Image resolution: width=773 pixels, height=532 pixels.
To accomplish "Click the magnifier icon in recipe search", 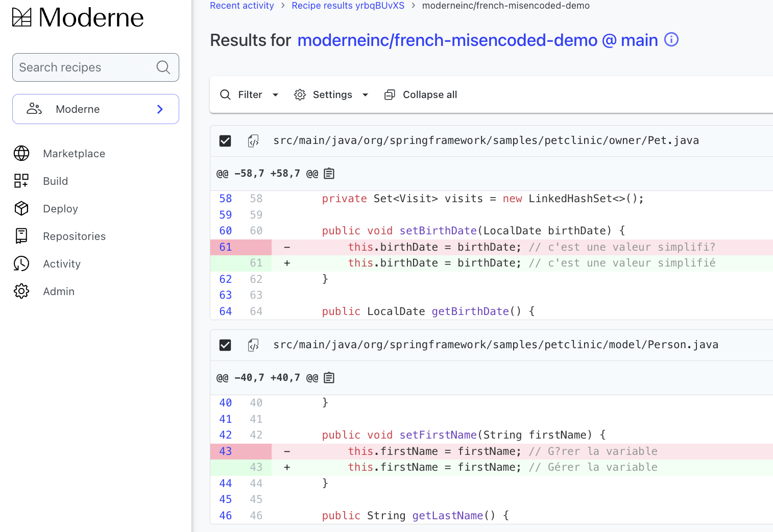I will 163,67.
